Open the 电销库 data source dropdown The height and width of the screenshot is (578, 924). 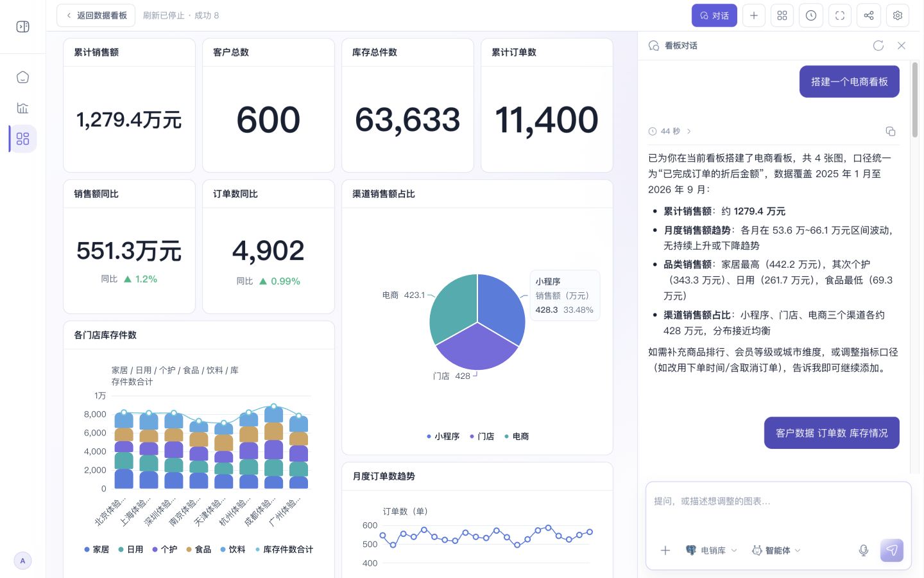712,550
